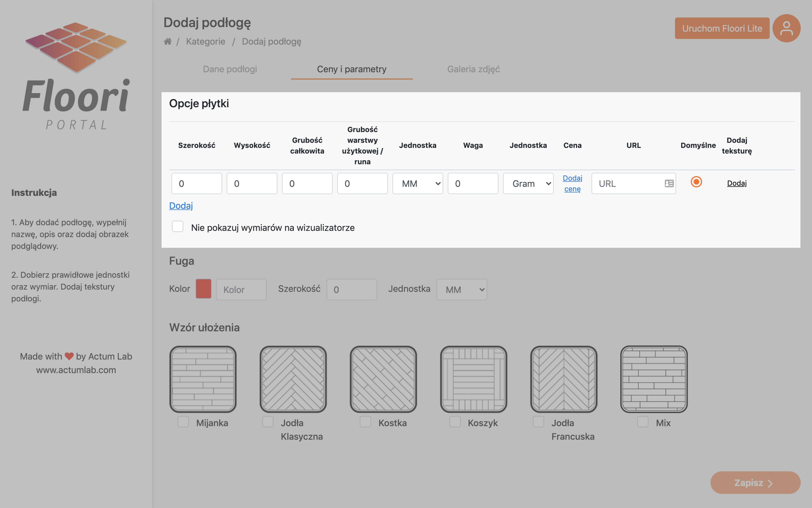Click the Floori Portal logo
This screenshot has height=508, width=812.
[x=76, y=76]
